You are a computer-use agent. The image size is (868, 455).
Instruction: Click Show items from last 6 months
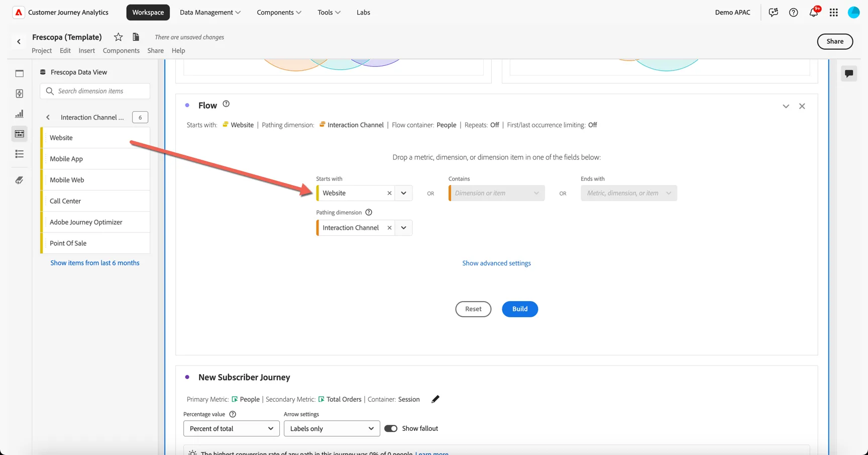click(95, 263)
